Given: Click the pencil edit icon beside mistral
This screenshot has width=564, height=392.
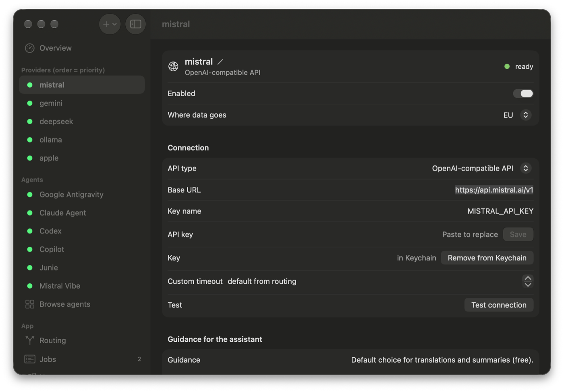Looking at the screenshot, I should (x=220, y=62).
